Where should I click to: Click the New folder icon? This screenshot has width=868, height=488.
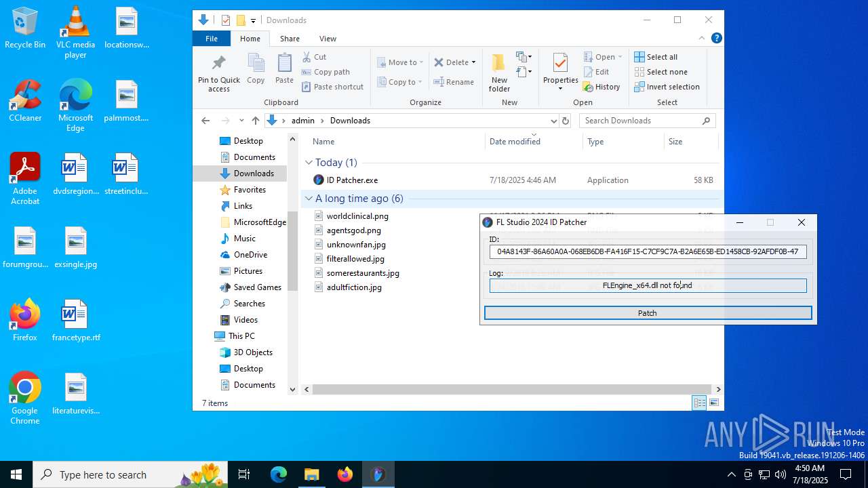click(x=499, y=63)
